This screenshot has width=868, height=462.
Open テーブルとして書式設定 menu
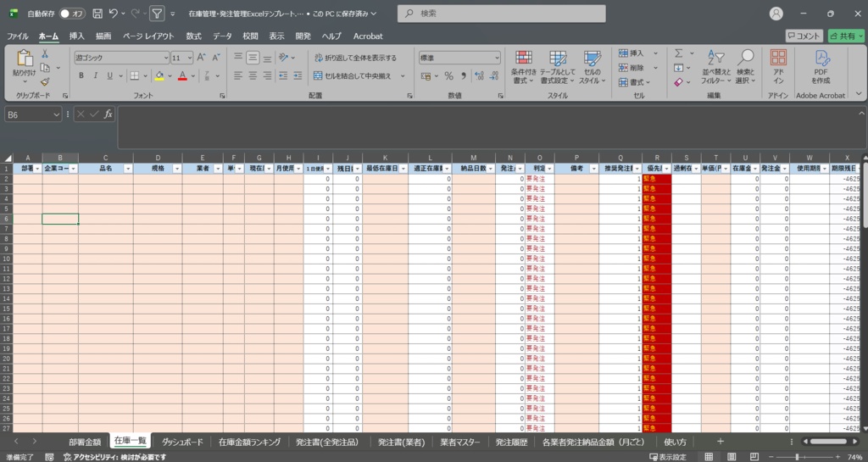click(x=558, y=68)
